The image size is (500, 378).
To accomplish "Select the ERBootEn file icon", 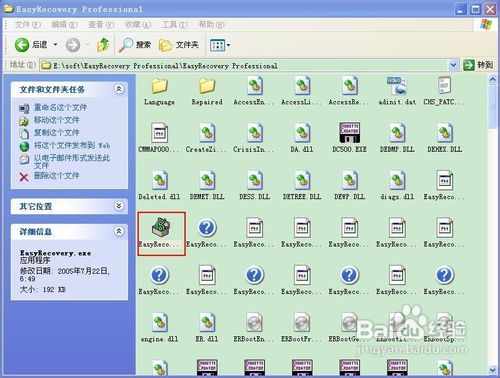I will pos(255,322).
